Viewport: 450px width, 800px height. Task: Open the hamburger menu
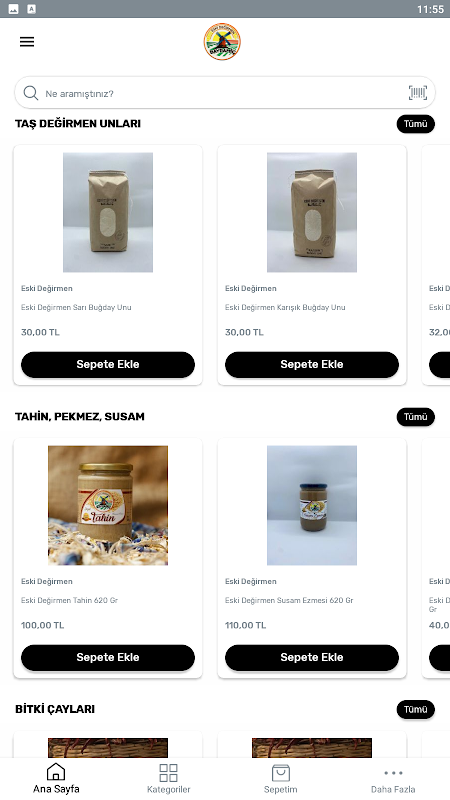click(x=27, y=42)
